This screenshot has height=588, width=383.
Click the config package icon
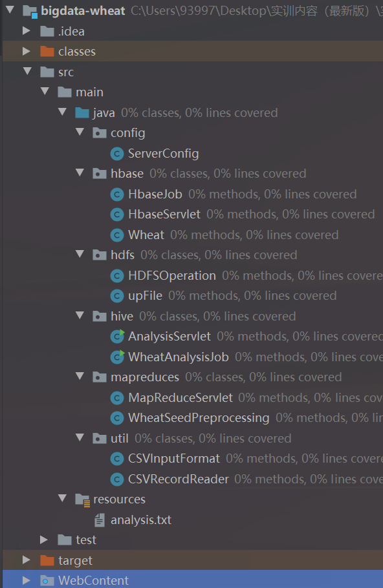coord(100,132)
